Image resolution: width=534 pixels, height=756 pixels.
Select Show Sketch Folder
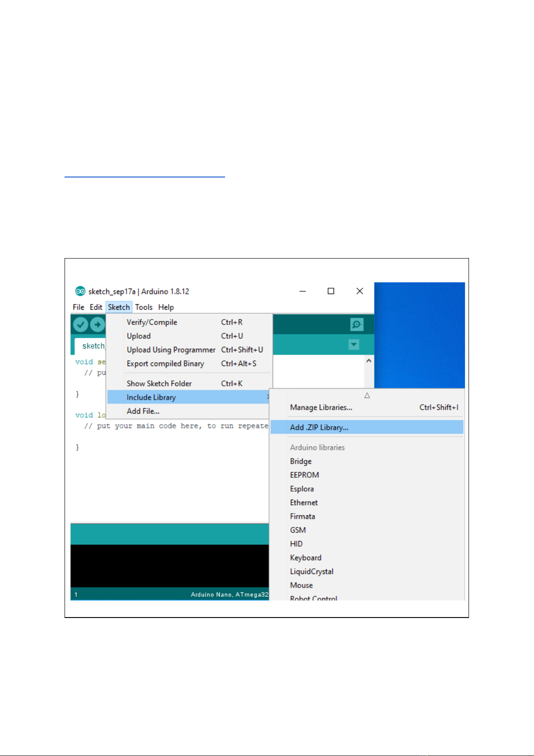coord(189,384)
